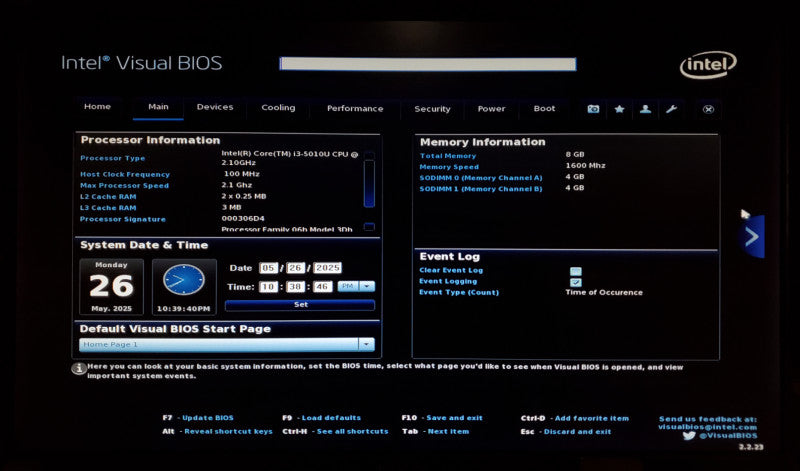Click the search bar at the top
800x471 pixels.
coord(428,64)
